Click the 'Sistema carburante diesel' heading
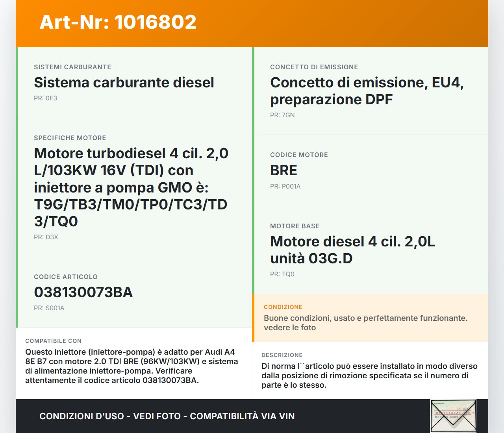The height and width of the screenshot is (433, 504). point(124,83)
